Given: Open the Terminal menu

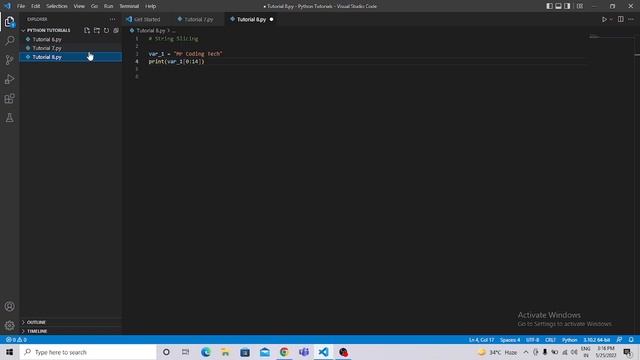Looking at the screenshot, I should tap(129, 6).
